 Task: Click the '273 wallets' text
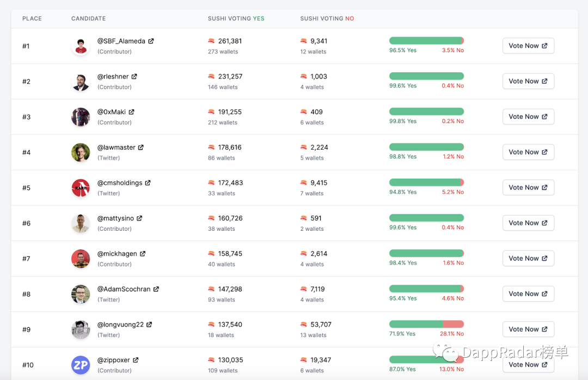[x=223, y=52]
